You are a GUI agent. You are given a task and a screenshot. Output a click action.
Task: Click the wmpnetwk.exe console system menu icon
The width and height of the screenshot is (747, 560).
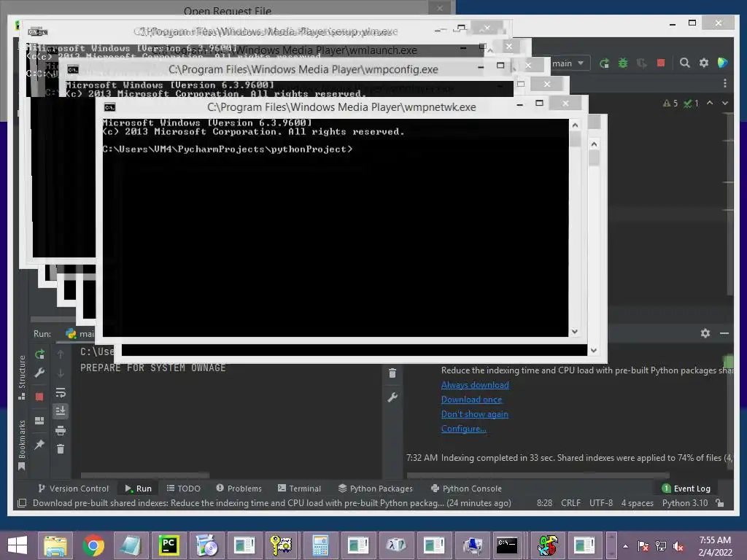click(109, 107)
